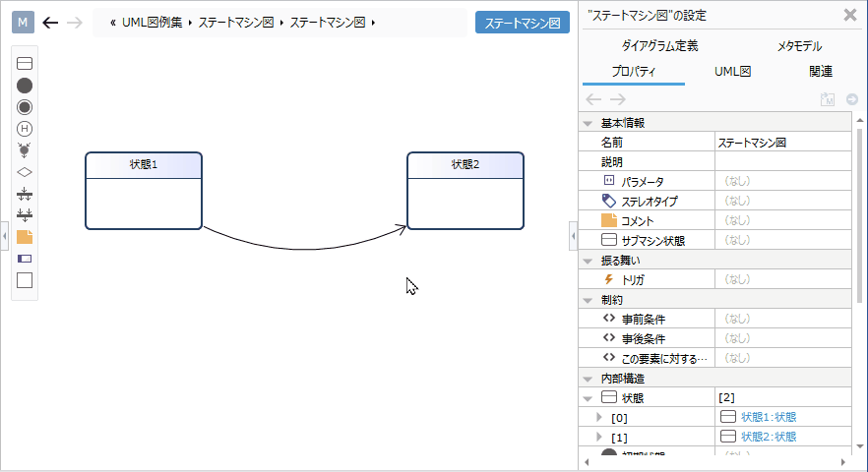Image resolution: width=868 pixels, height=472 pixels.
Task: Switch to the プロパティ tab
Action: tap(634, 72)
